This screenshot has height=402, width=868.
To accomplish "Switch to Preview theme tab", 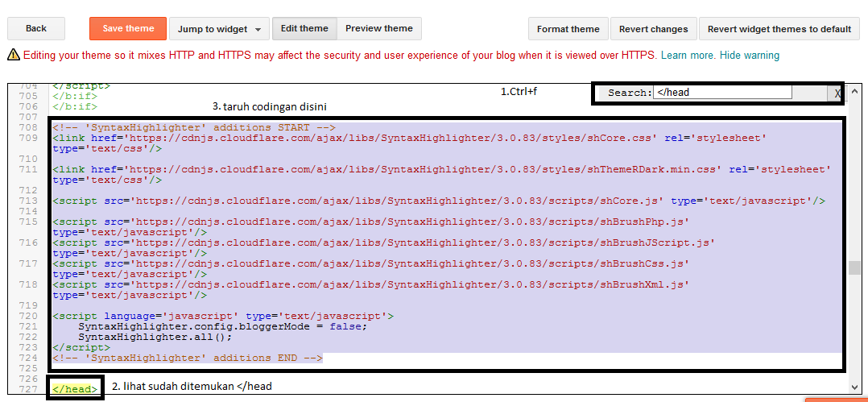I will [379, 29].
